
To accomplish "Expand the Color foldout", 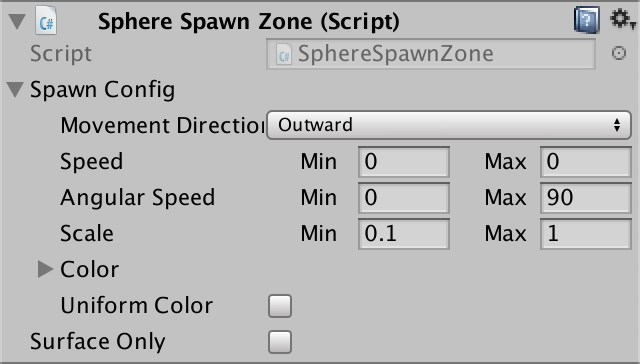I will [45, 269].
